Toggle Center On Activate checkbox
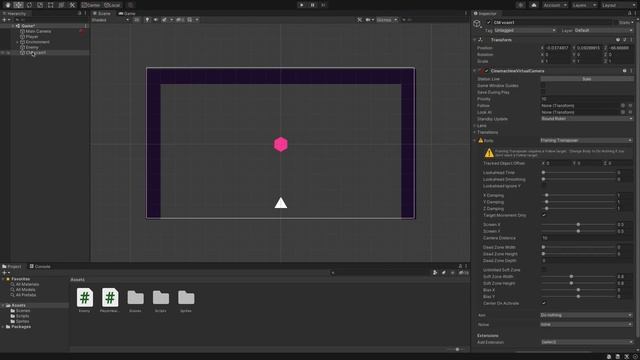Viewport: 640px width, 360px height. click(x=544, y=303)
